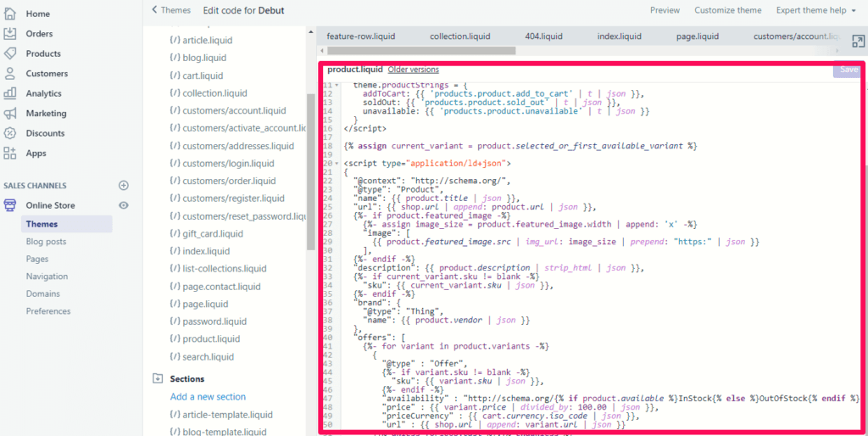Fold code at line 11 arrow

tap(337, 86)
